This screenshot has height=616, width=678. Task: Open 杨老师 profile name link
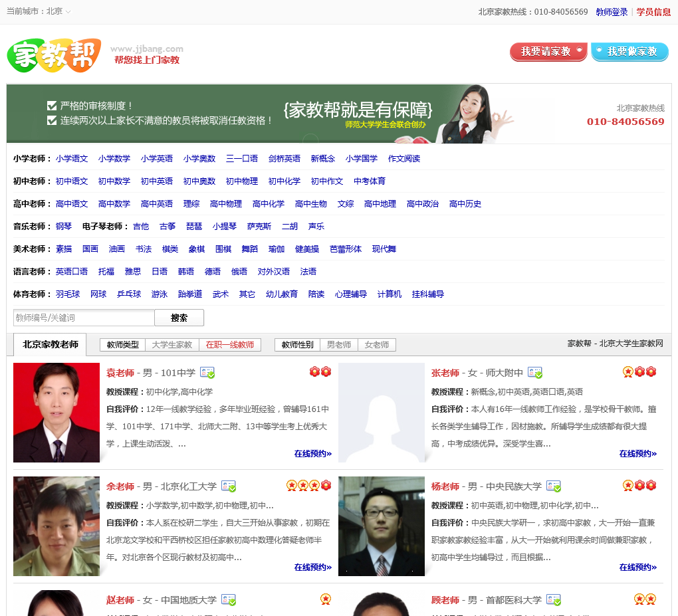[445, 486]
